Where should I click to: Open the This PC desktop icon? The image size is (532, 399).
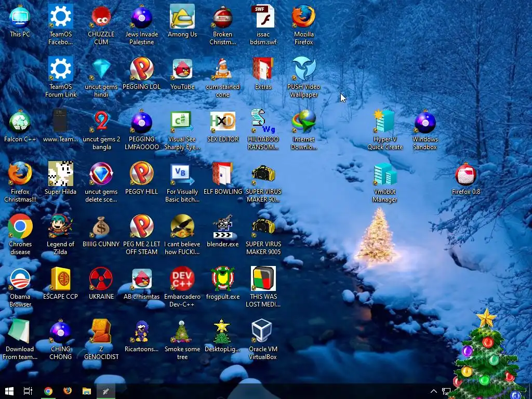coord(20,17)
